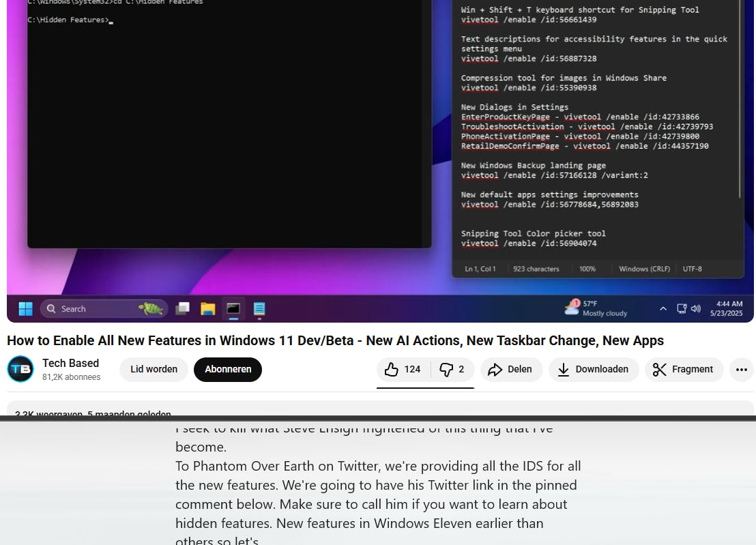Subscribe using Abonneren button
This screenshot has width=756, height=545.
(x=228, y=370)
